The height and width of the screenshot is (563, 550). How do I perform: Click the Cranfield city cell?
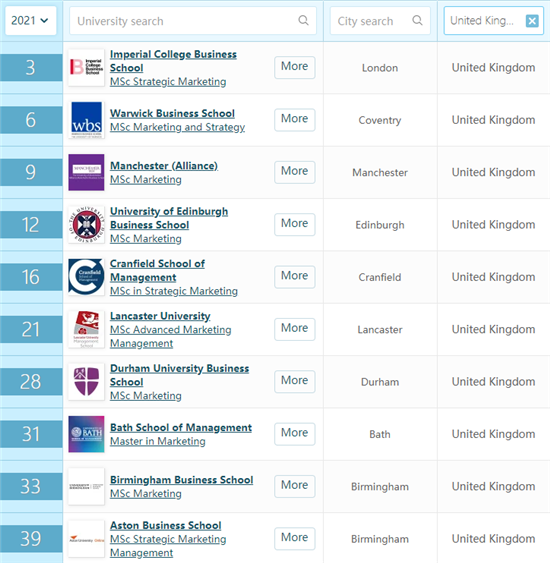pos(380,277)
